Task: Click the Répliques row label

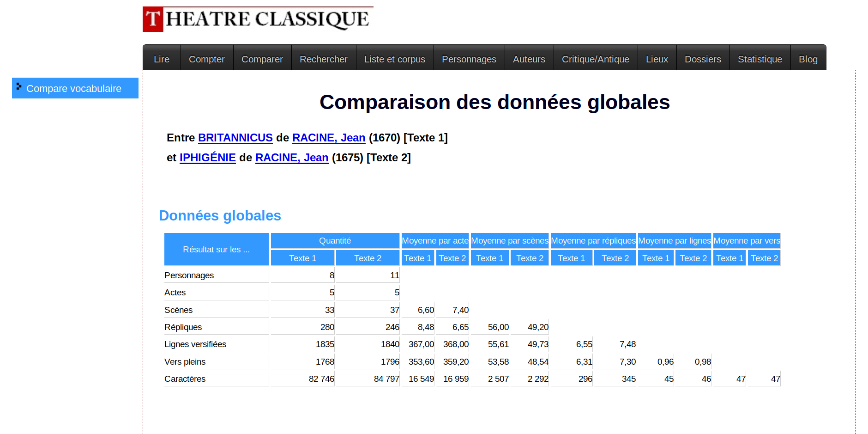Action: coord(183,327)
